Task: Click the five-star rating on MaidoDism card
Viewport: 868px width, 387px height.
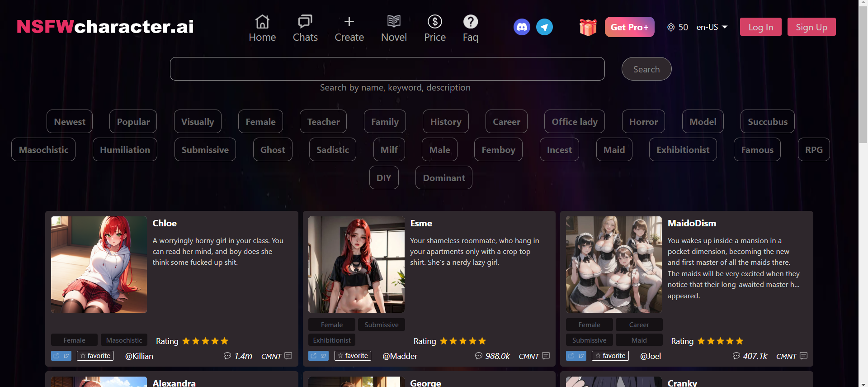Action: point(720,341)
